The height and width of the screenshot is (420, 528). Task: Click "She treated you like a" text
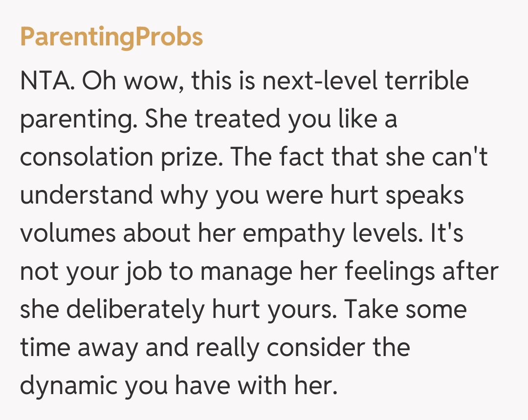pos(270,120)
